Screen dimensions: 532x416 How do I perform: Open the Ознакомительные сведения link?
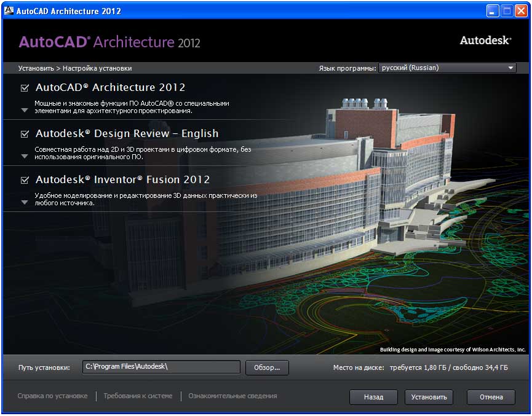coord(232,396)
